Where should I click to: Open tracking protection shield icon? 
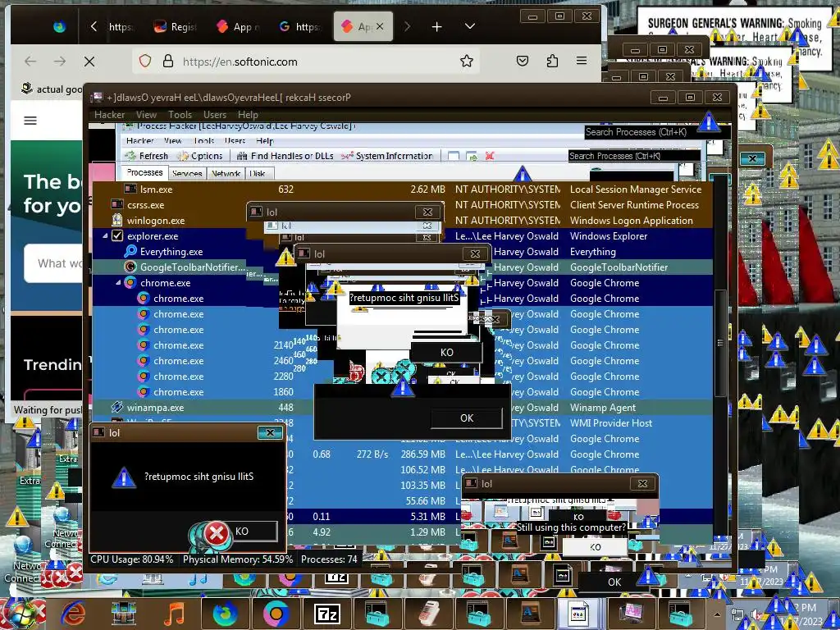(144, 61)
